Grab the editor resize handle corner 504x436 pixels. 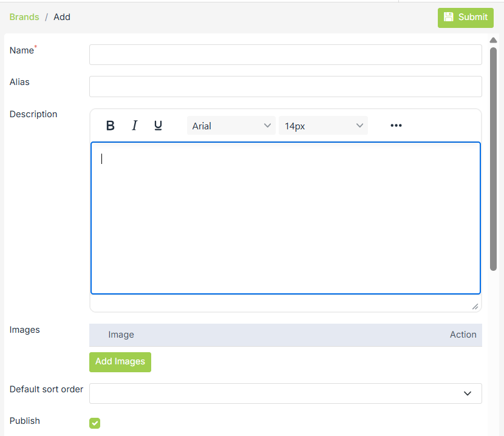[x=475, y=307]
